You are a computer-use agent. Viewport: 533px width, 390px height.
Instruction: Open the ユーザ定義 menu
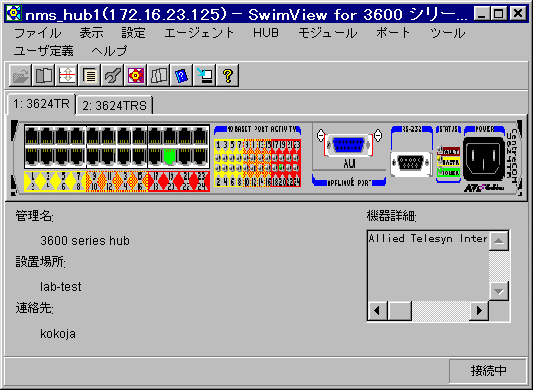44,51
